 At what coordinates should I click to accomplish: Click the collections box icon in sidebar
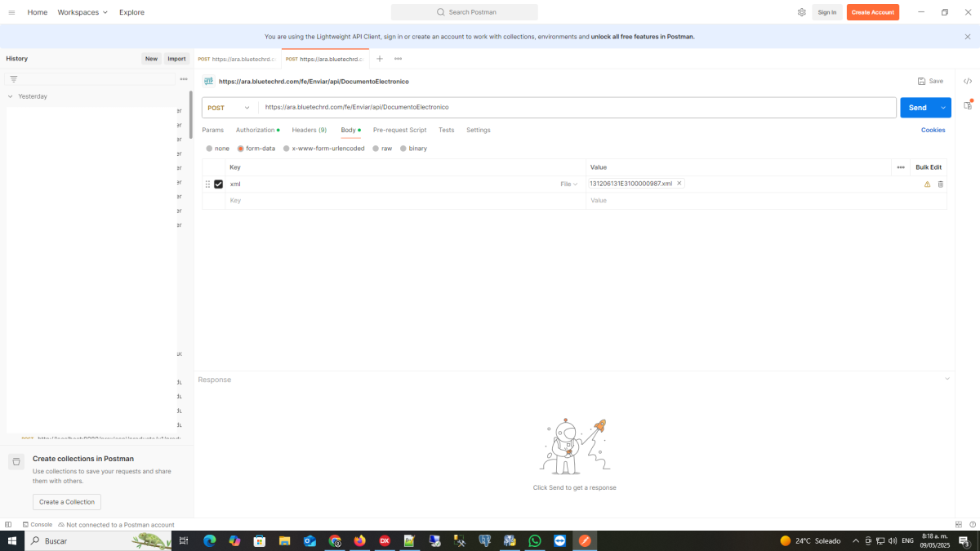point(16,462)
